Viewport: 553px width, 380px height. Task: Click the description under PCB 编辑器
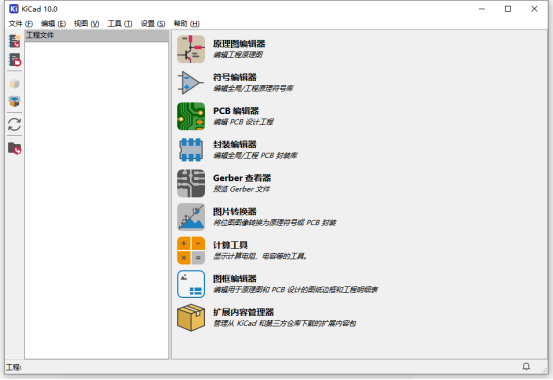point(243,122)
